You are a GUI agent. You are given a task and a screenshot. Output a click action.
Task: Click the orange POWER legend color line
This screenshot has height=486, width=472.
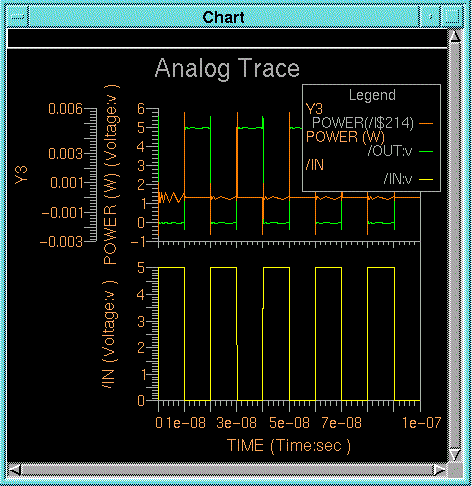[426, 124]
